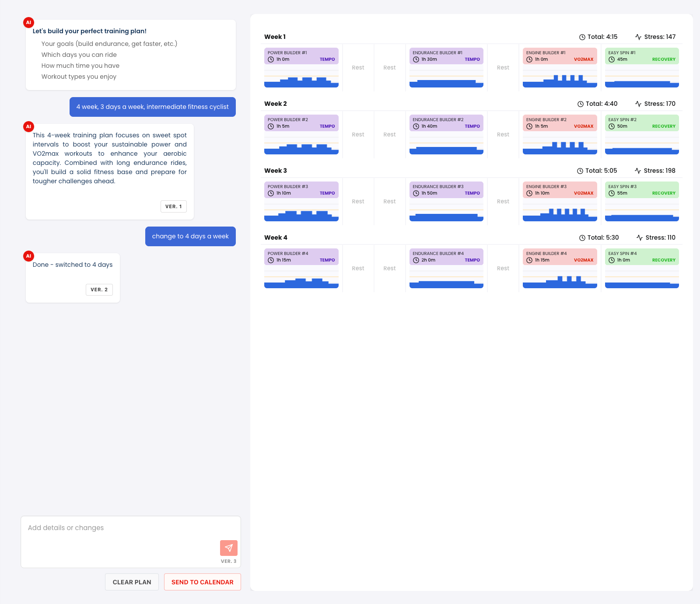Click the clock icon in Power Builder #1
700x604 pixels.
coord(271,59)
